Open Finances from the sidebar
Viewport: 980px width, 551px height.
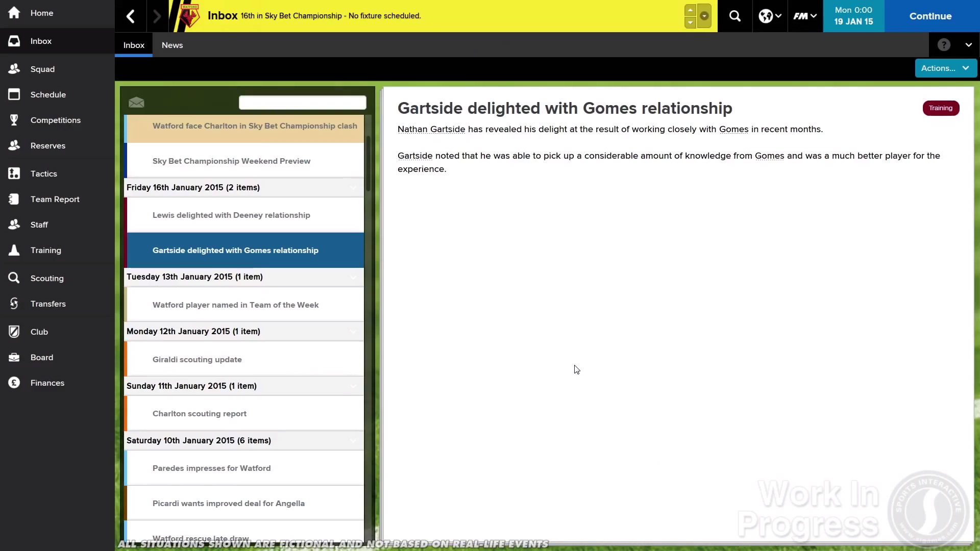pyautogui.click(x=47, y=383)
